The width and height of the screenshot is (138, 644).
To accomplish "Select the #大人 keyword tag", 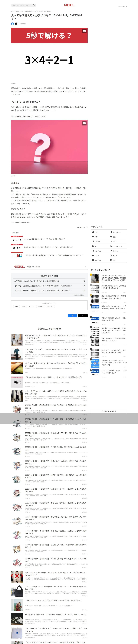I will 17,307.
